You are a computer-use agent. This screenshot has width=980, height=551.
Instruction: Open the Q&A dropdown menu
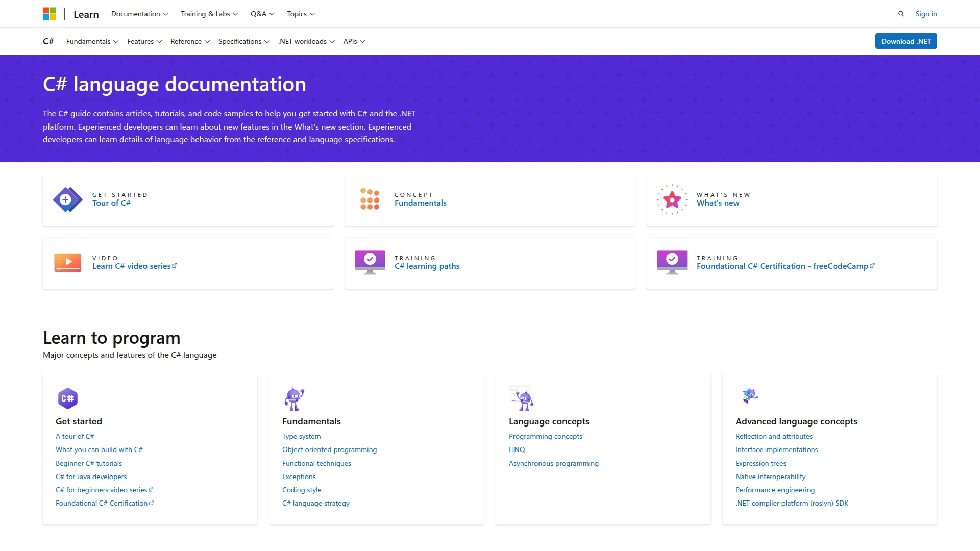coord(262,14)
